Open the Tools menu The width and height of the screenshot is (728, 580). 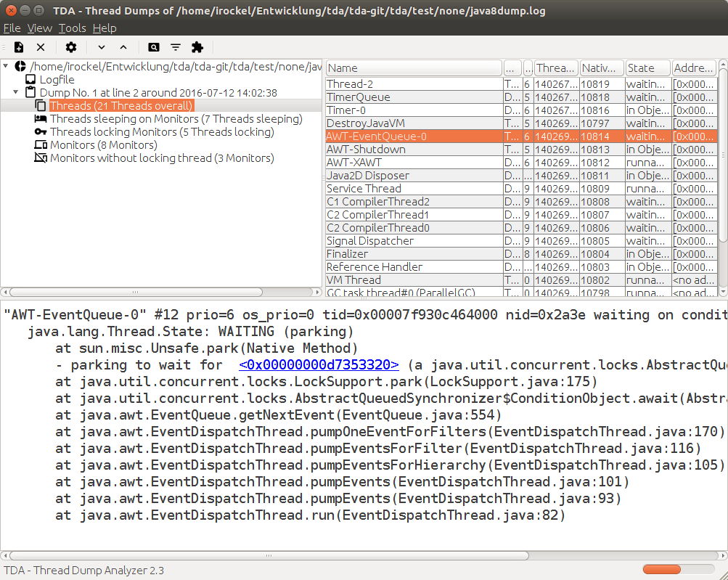72,28
